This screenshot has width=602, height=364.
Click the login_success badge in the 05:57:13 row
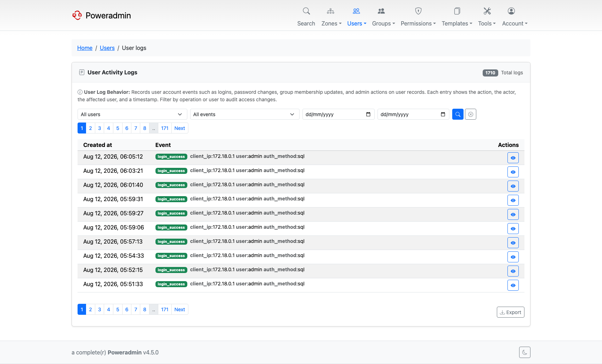pyautogui.click(x=171, y=241)
